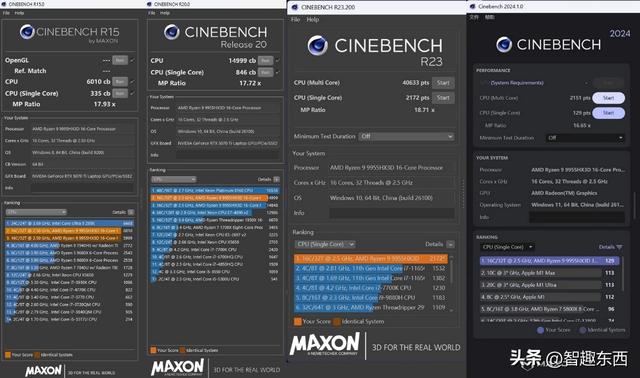Click Cinebench 2024.1.0 title bar app icon
Image resolution: width=640 pixels, height=378 pixels.
click(473, 6)
